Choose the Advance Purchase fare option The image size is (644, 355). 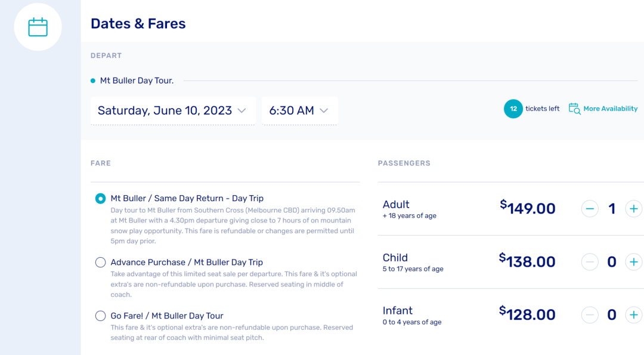(x=100, y=263)
